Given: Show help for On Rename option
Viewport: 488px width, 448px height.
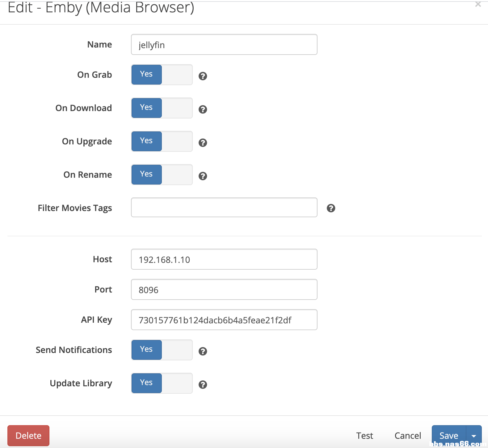Looking at the screenshot, I should 203,176.
